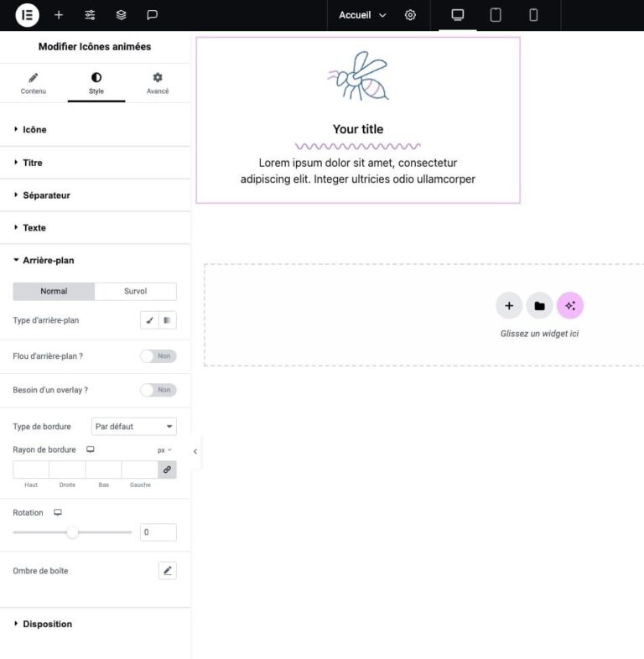Select the animated bee icon in preview
The height and width of the screenshot is (659, 644).
click(x=358, y=76)
